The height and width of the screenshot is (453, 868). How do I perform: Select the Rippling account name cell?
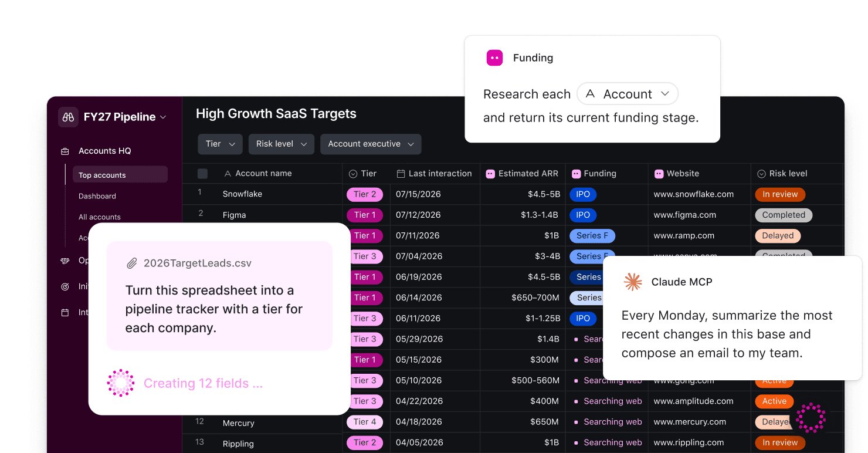point(238,444)
